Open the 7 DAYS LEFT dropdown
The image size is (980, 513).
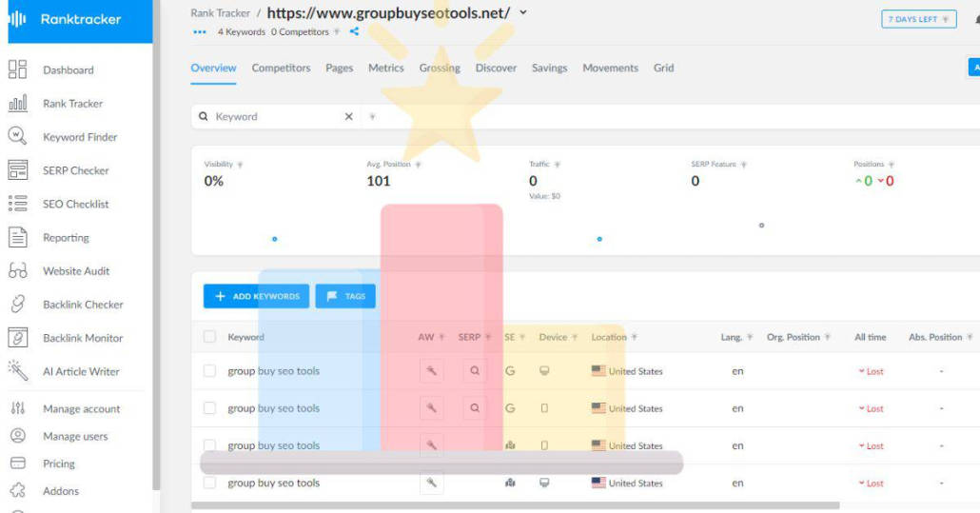(919, 19)
